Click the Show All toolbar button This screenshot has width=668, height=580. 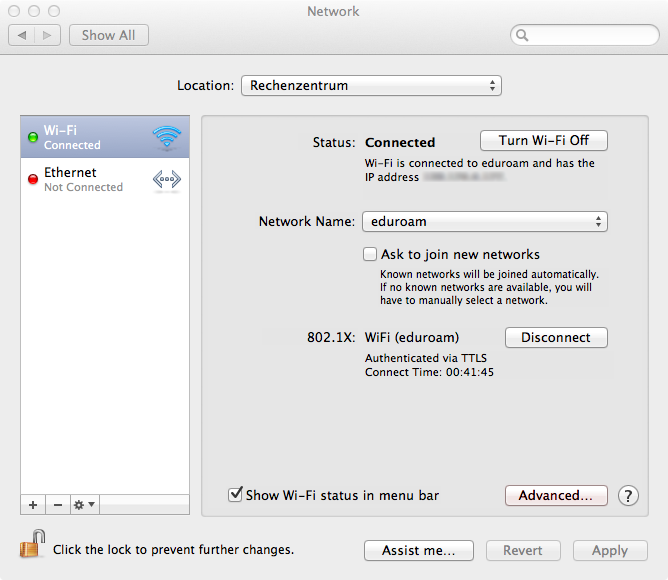pos(109,35)
